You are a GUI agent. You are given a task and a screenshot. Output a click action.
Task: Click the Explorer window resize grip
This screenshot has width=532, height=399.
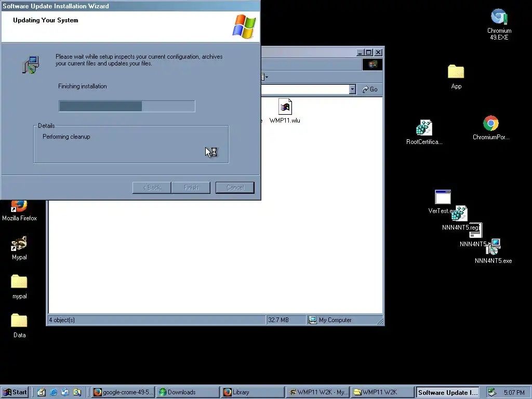[x=380, y=321]
